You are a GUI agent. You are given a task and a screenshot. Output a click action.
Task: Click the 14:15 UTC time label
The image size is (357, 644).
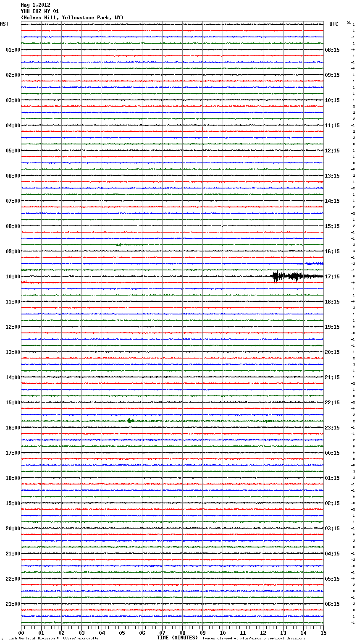(x=332, y=201)
